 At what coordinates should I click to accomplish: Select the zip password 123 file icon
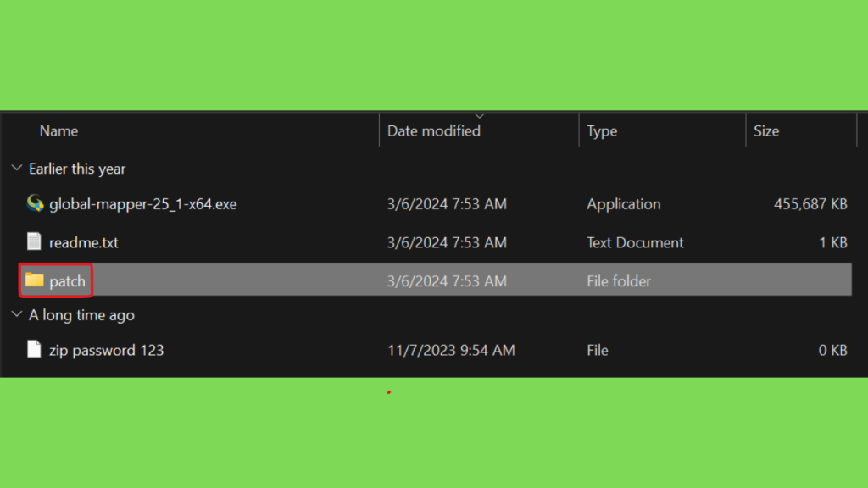click(x=34, y=349)
